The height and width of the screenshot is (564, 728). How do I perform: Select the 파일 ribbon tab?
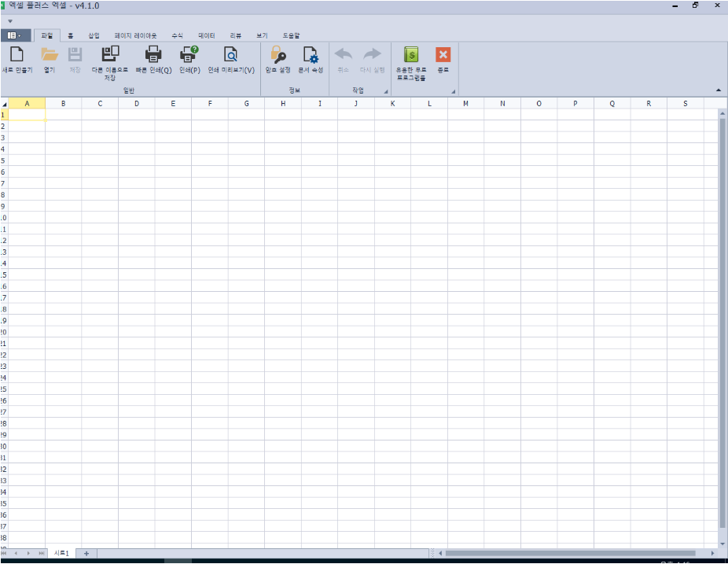(47, 35)
